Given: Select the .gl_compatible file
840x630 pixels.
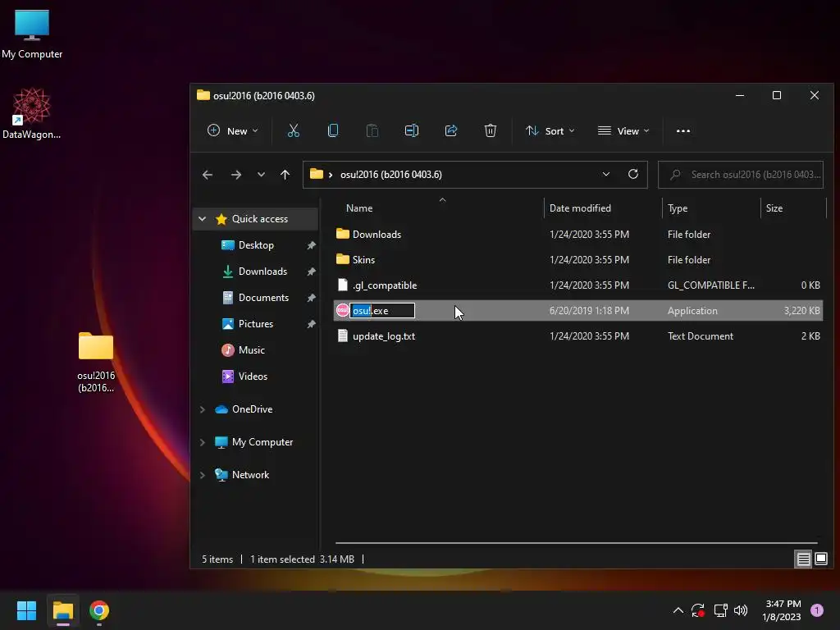Looking at the screenshot, I should point(578,285).
